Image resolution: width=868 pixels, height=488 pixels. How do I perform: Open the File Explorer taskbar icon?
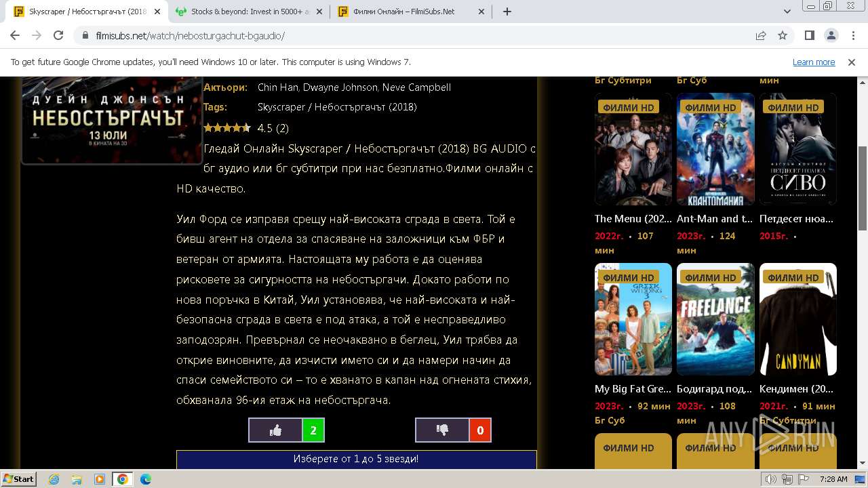click(77, 479)
